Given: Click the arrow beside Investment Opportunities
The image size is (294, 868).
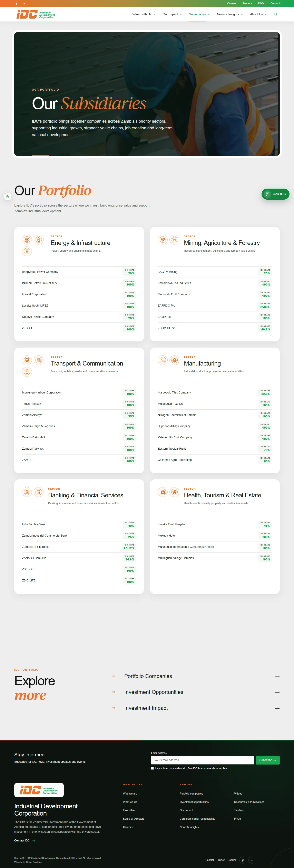Looking at the screenshot, I should [277, 692].
